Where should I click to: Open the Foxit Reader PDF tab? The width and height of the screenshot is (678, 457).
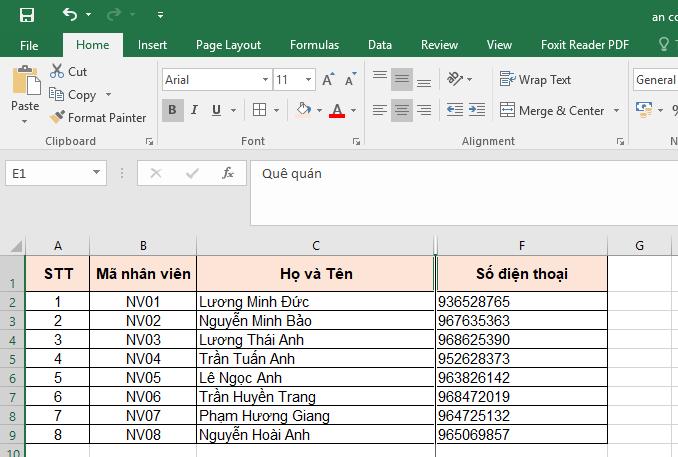click(585, 45)
